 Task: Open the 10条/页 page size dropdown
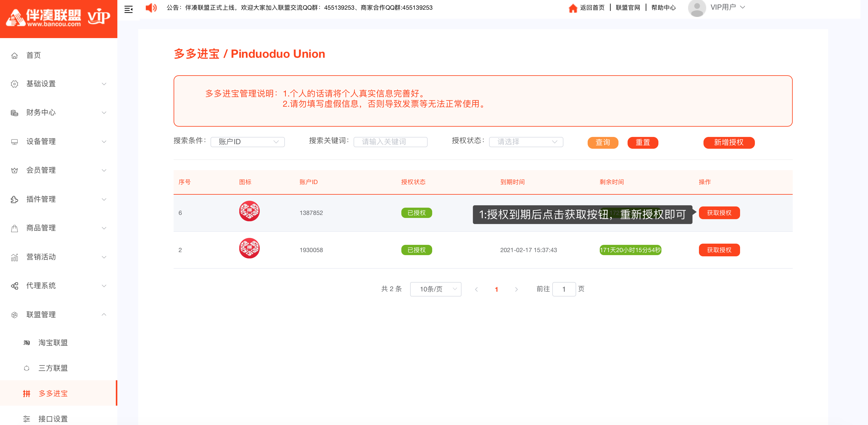coord(436,289)
